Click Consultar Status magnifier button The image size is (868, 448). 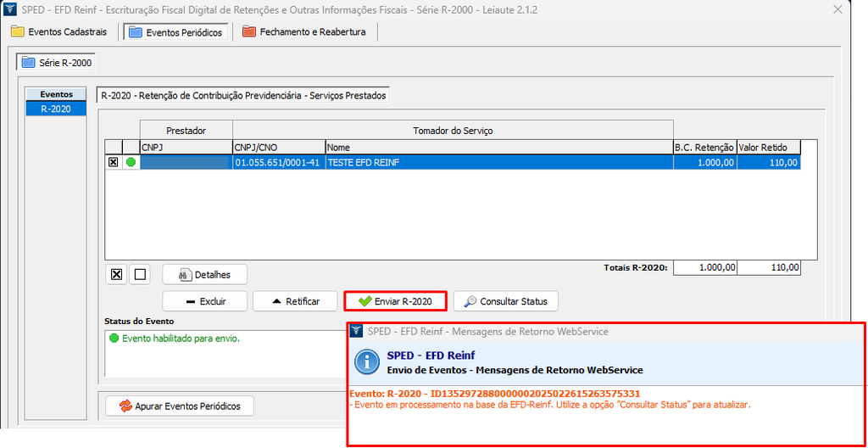(x=505, y=301)
